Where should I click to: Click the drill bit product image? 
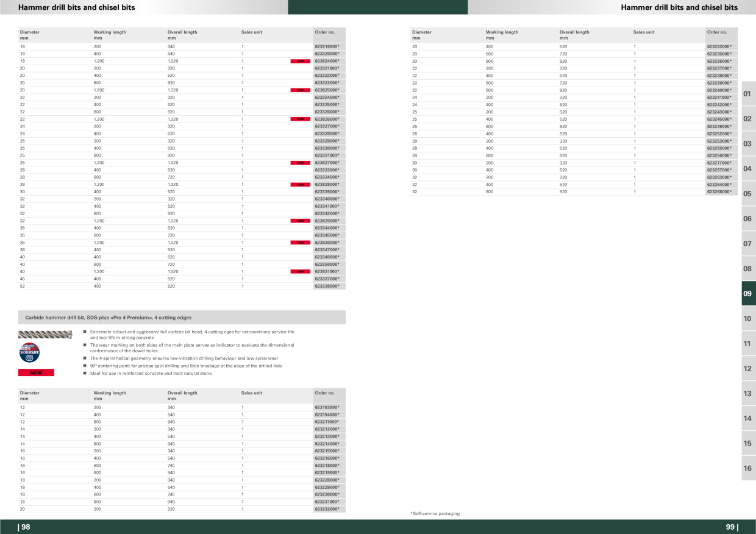tap(45, 333)
